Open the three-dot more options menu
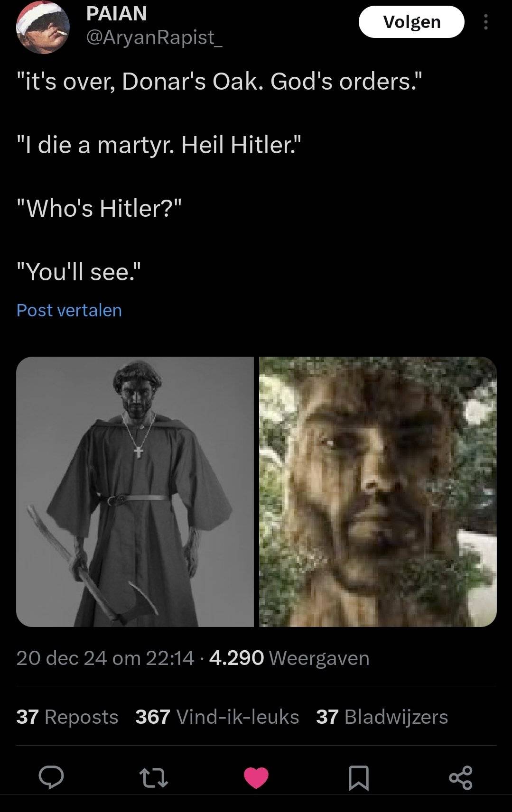The width and height of the screenshot is (512, 812). [485, 22]
